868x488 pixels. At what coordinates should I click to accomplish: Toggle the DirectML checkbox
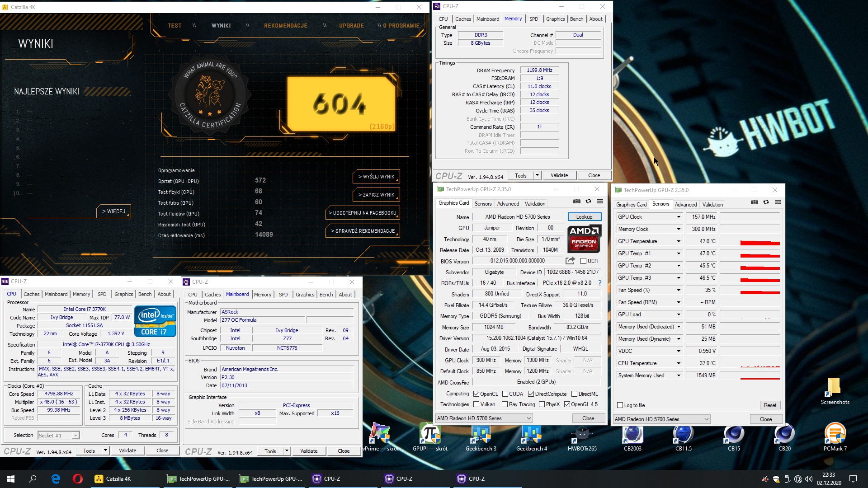point(574,394)
